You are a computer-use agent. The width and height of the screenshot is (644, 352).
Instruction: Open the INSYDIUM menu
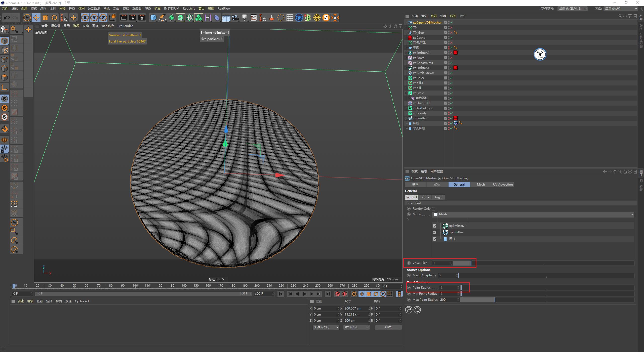pos(171,8)
